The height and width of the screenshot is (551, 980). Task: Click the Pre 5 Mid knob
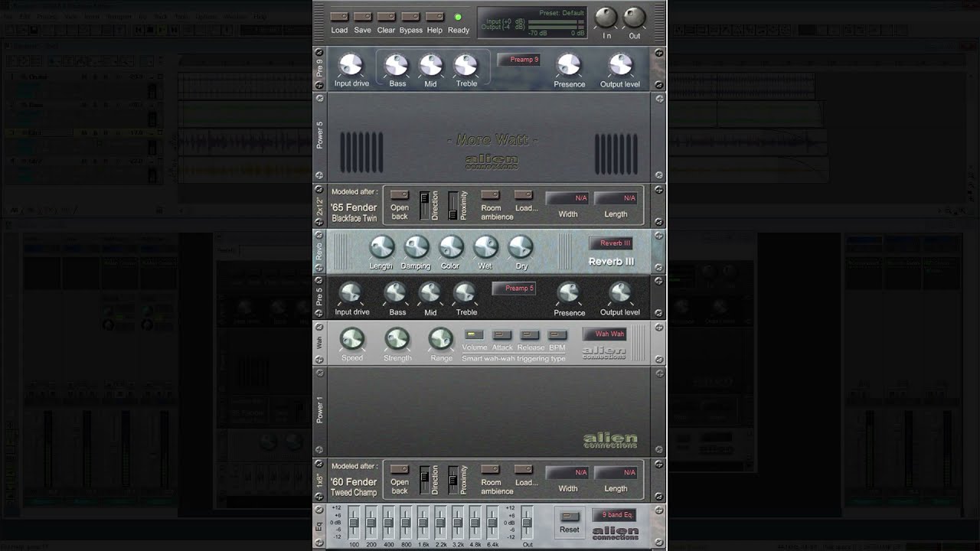click(x=430, y=293)
